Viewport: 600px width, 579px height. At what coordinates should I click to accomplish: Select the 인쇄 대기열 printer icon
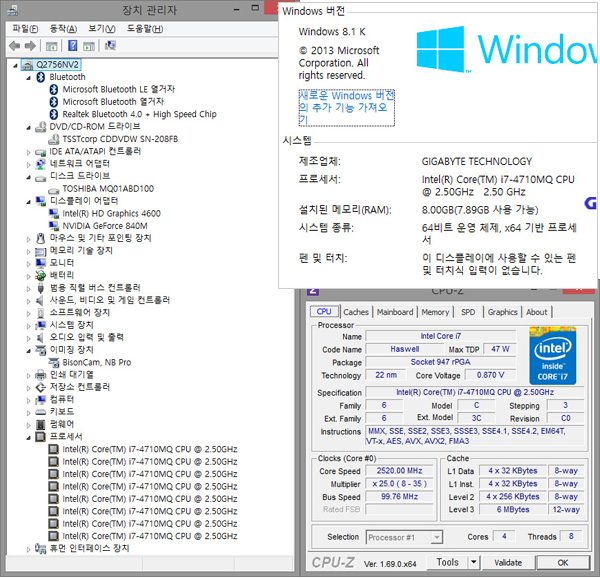tap(41, 375)
